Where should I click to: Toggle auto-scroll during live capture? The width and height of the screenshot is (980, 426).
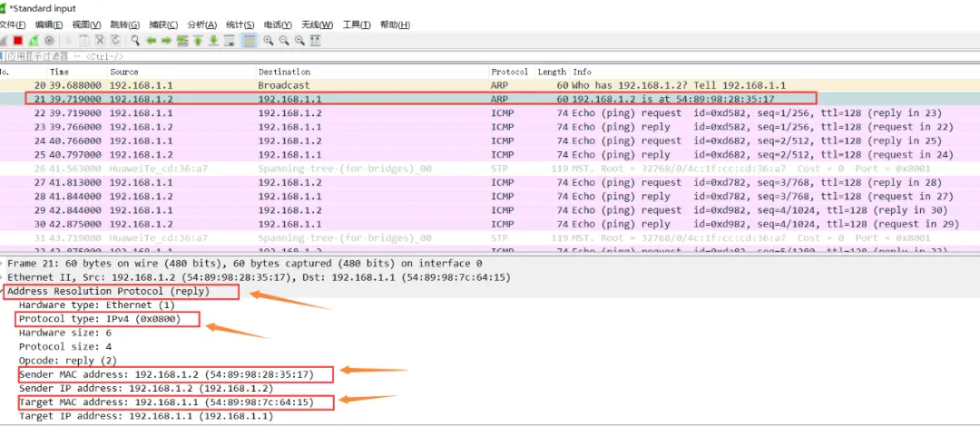click(x=230, y=41)
